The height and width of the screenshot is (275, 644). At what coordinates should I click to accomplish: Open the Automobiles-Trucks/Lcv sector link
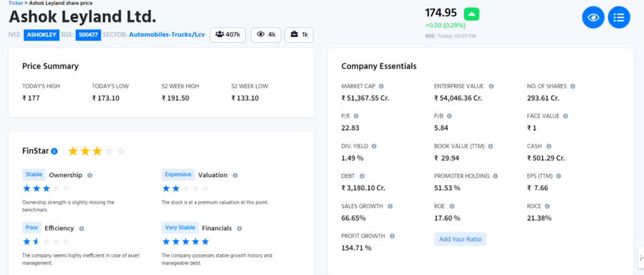(167, 35)
